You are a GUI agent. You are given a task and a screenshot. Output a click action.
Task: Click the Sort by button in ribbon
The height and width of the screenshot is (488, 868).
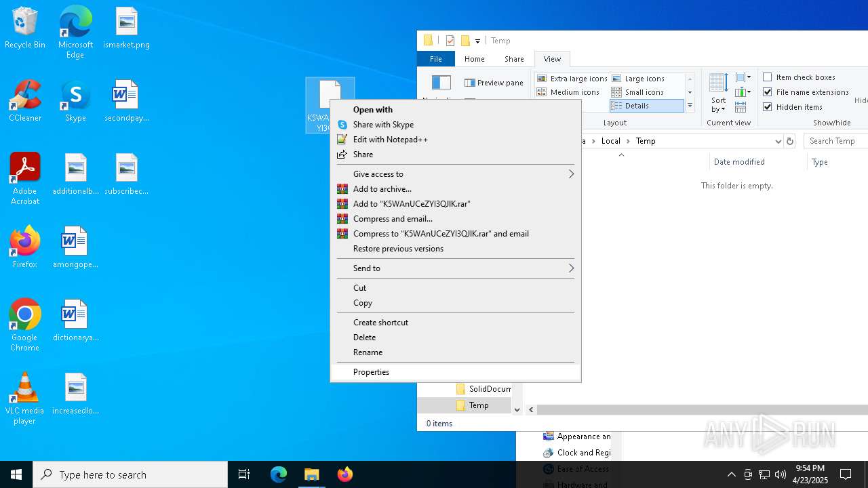719,93
